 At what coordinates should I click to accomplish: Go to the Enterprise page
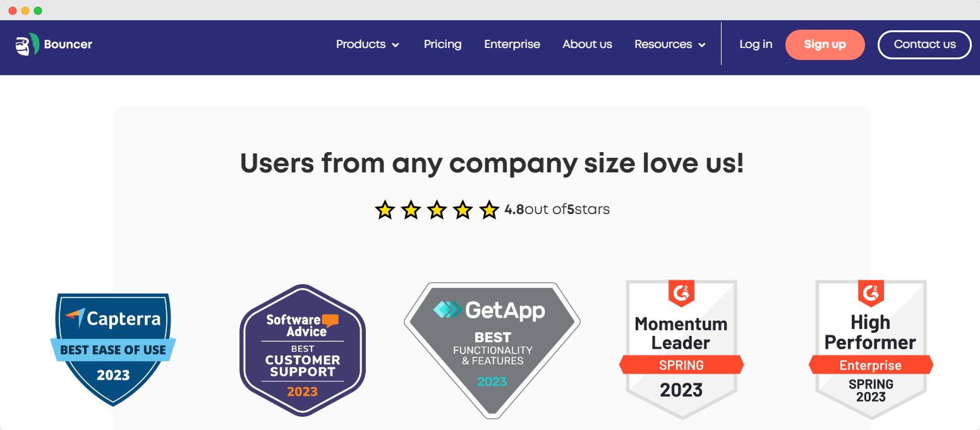(512, 44)
